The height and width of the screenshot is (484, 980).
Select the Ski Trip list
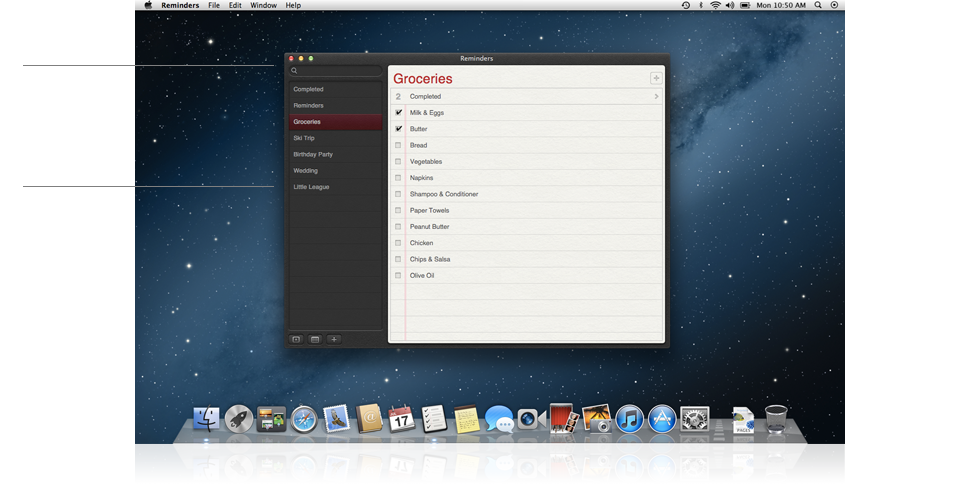coord(304,138)
